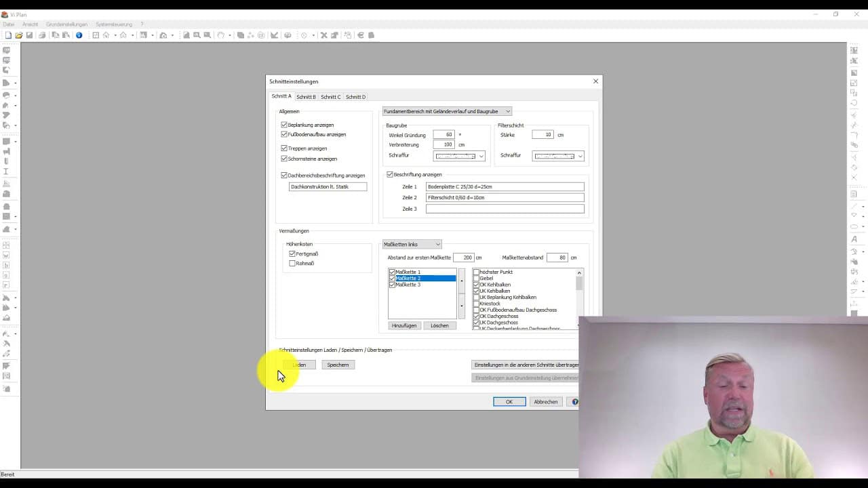Viewport: 868px width, 488px height.
Task: Click the Zeile 3 text field
Action: [x=505, y=209]
